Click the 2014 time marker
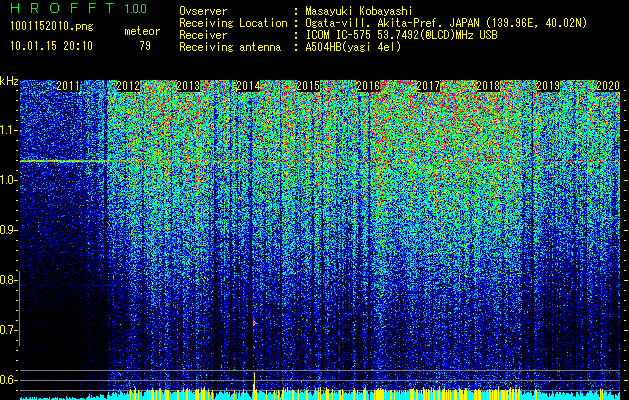The image size is (629, 400). pos(248,86)
